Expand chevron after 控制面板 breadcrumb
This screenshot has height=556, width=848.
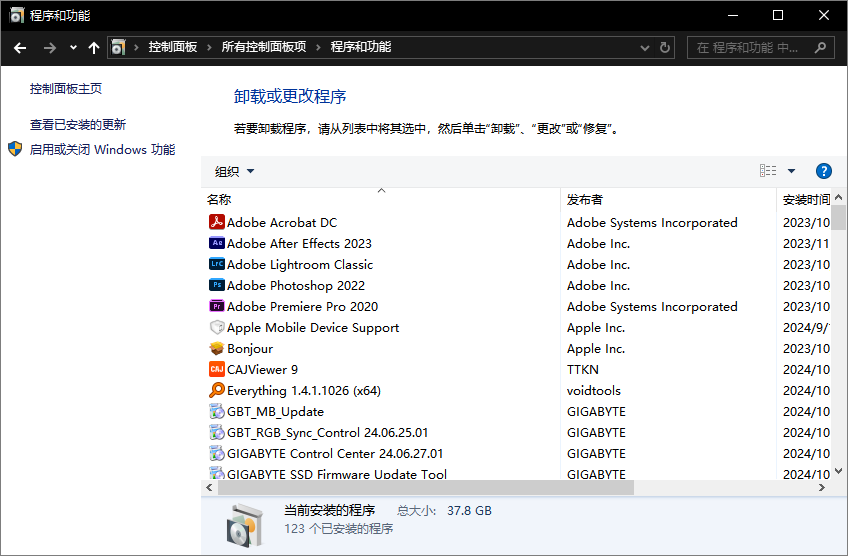pos(209,48)
